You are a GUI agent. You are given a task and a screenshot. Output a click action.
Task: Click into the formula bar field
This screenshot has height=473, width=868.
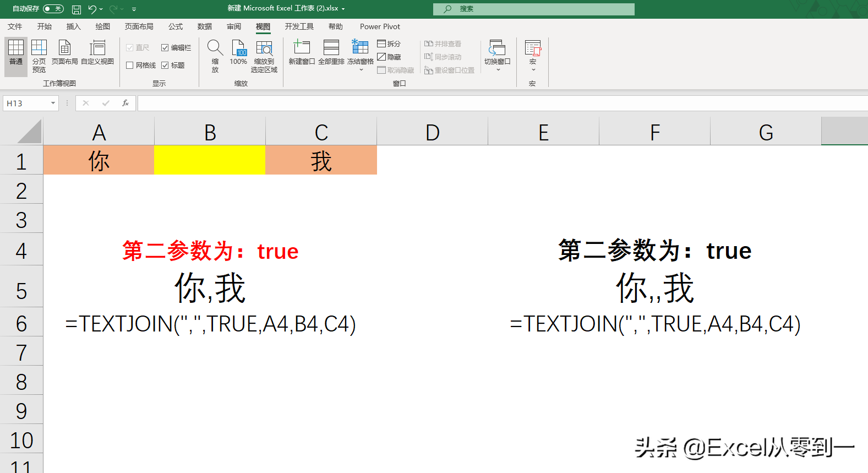[503, 103]
